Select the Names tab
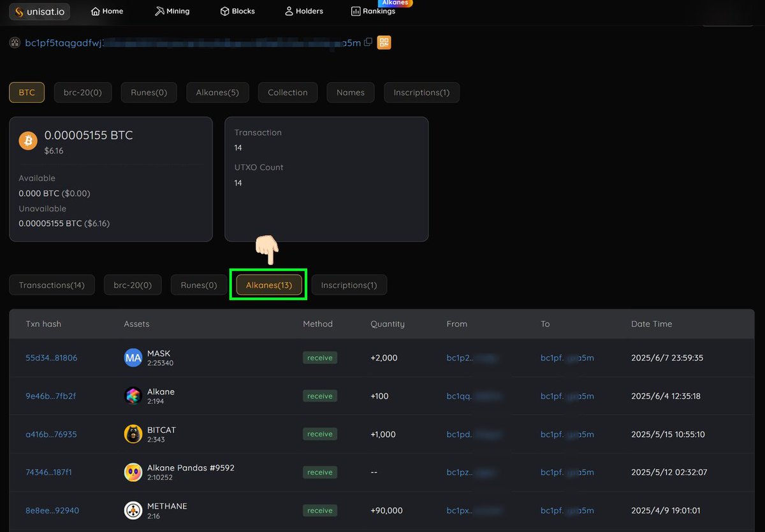 pyautogui.click(x=351, y=92)
